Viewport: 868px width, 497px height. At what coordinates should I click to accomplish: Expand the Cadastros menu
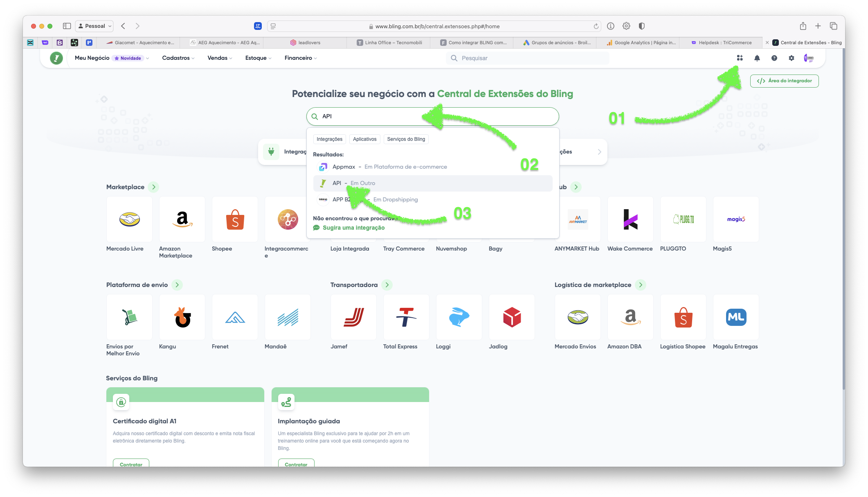[178, 58]
